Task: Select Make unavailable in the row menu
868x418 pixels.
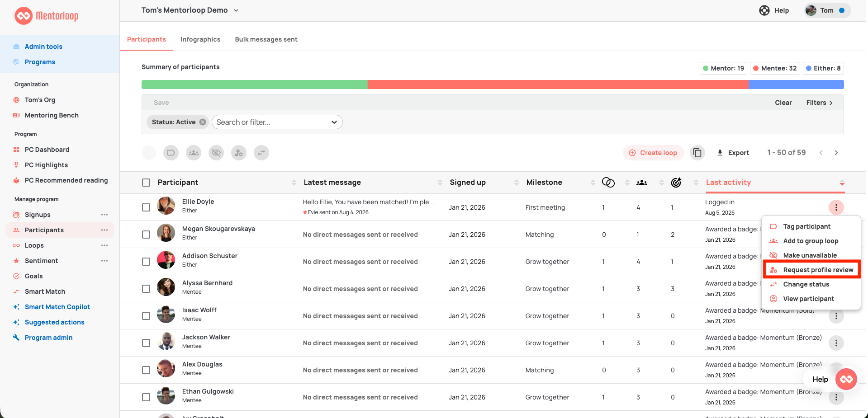Action: tap(811, 255)
